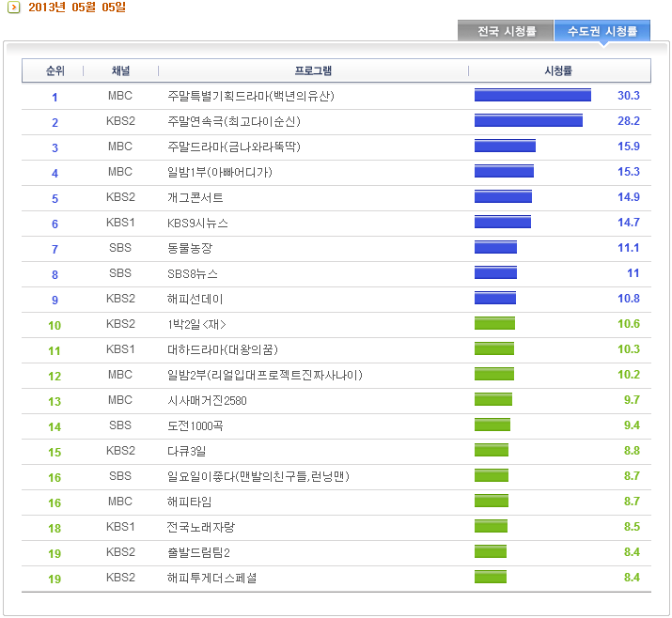Select program 주말특별기획드라마(백년의유산)
The height and width of the screenshot is (618, 672).
(251, 96)
